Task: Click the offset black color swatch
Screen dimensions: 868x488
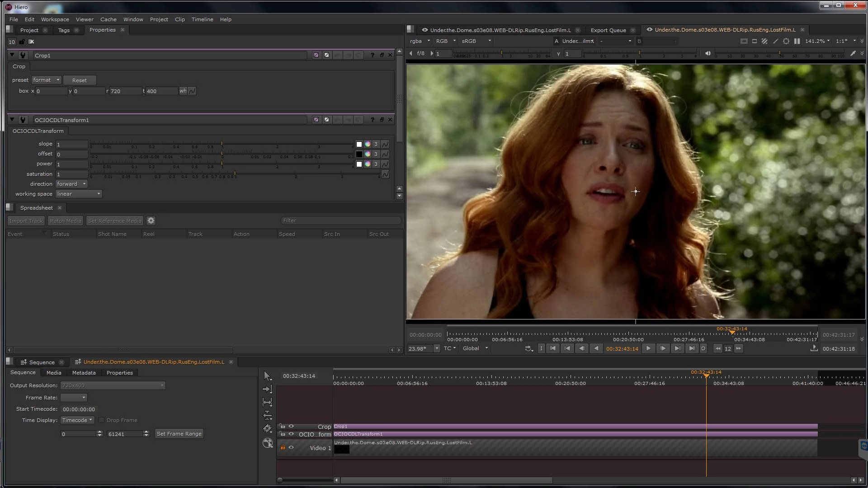Action: (359, 154)
